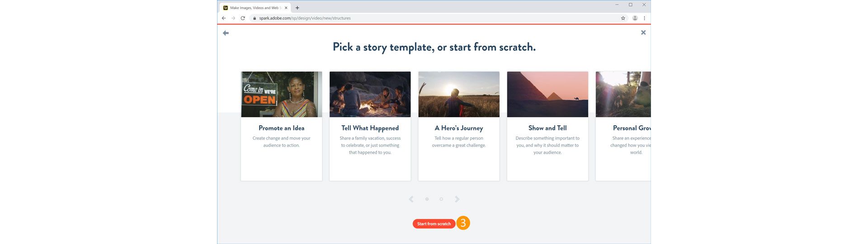Select the first carousel page dot

(427, 199)
